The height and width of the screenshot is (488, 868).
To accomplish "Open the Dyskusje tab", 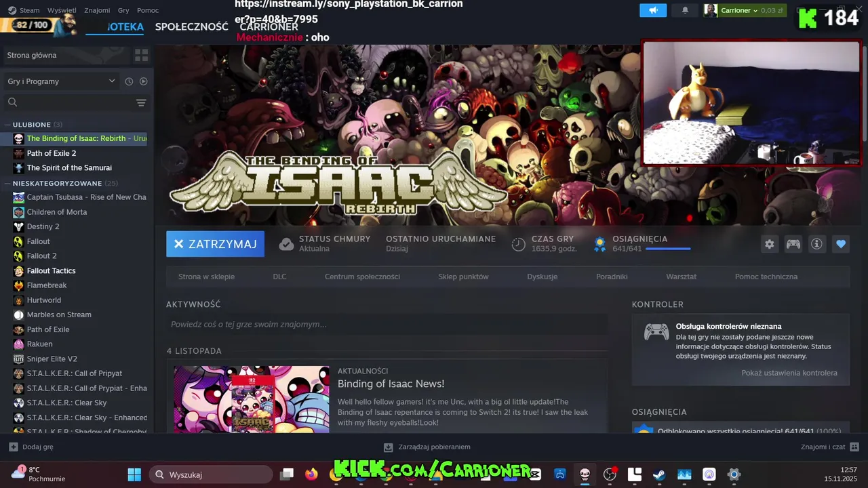I will tap(542, 277).
